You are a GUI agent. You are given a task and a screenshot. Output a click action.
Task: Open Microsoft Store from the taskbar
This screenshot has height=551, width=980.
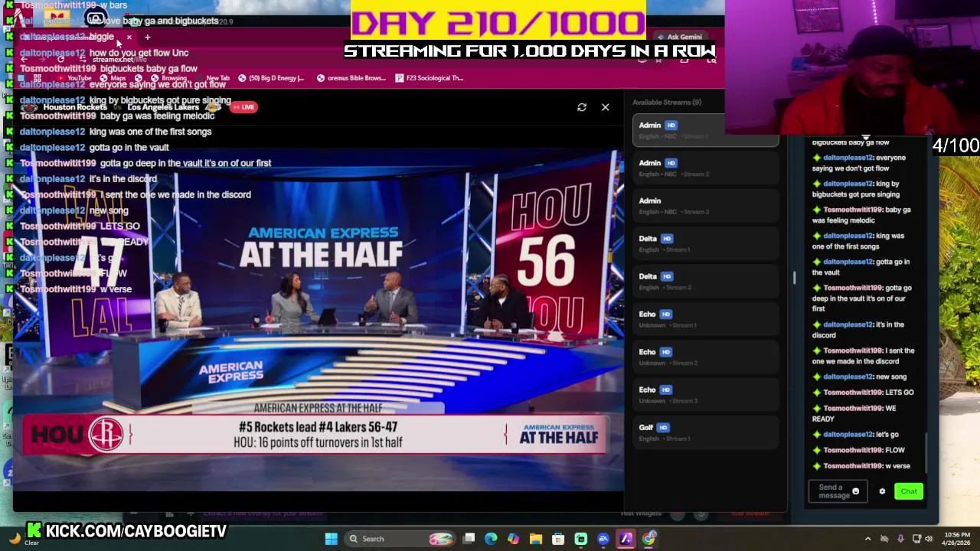tap(558, 539)
